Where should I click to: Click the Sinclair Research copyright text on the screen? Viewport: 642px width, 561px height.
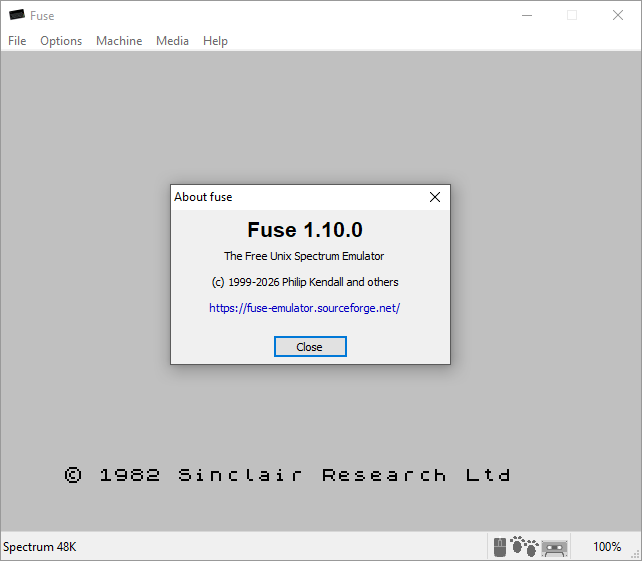(287, 475)
